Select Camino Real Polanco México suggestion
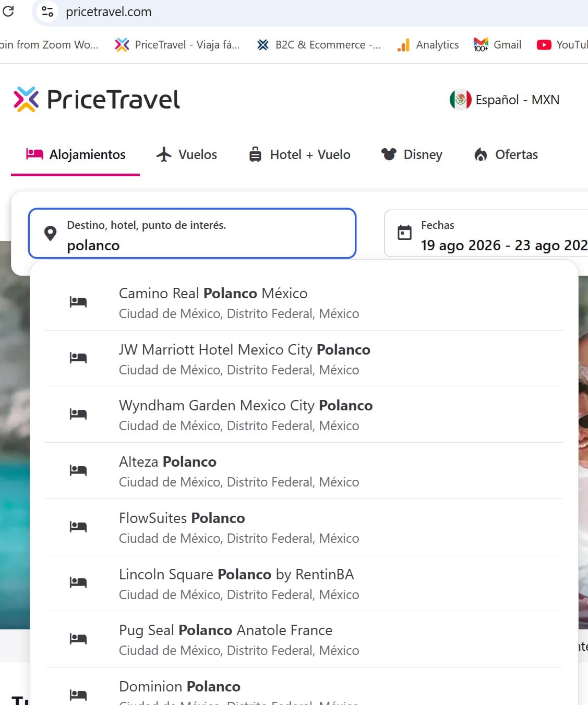588x705 pixels. pyautogui.click(x=304, y=302)
